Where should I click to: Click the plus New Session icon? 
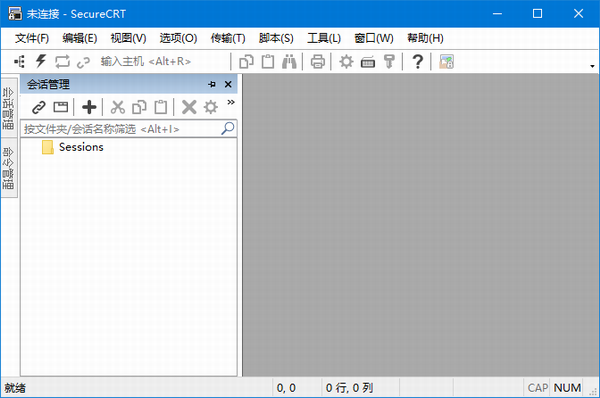(x=89, y=107)
